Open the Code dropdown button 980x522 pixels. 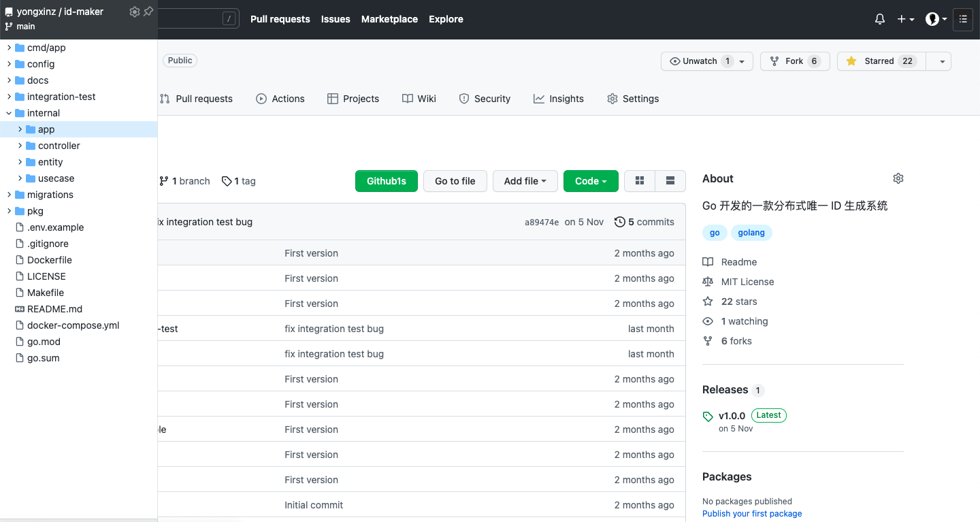point(590,181)
